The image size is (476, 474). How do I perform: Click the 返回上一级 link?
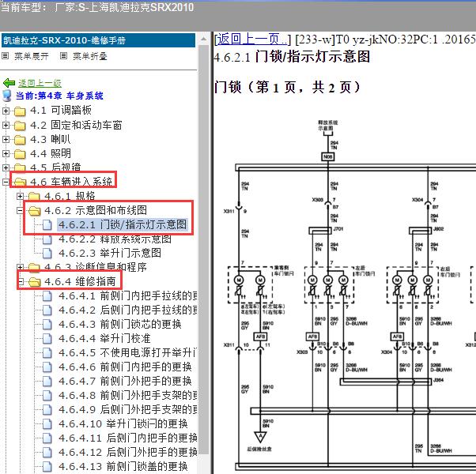pos(40,83)
